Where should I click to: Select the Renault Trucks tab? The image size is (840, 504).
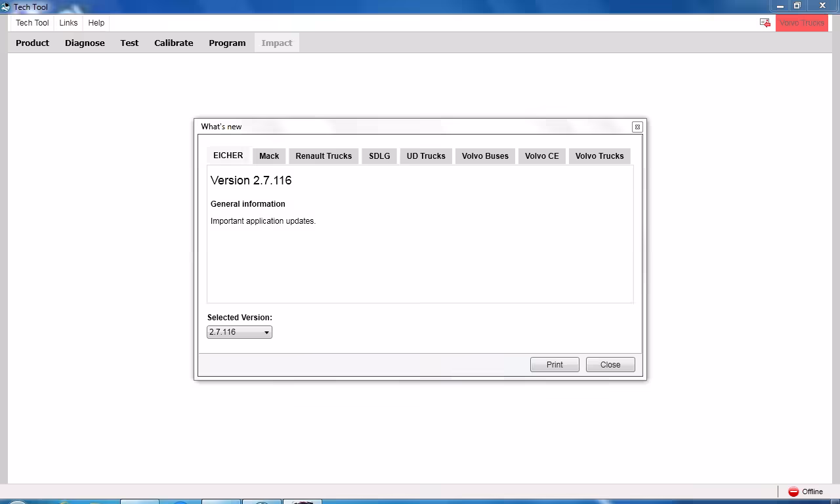click(x=324, y=156)
